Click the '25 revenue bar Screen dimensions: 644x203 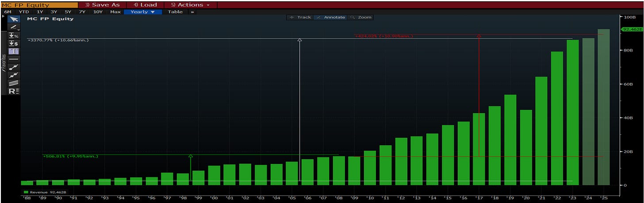point(603,107)
